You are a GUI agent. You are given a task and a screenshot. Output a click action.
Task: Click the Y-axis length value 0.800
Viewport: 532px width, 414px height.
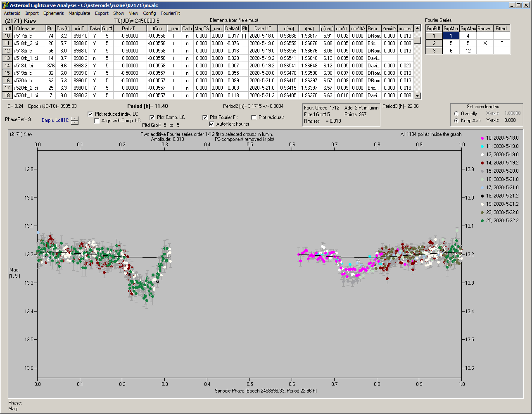[x=510, y=121]
